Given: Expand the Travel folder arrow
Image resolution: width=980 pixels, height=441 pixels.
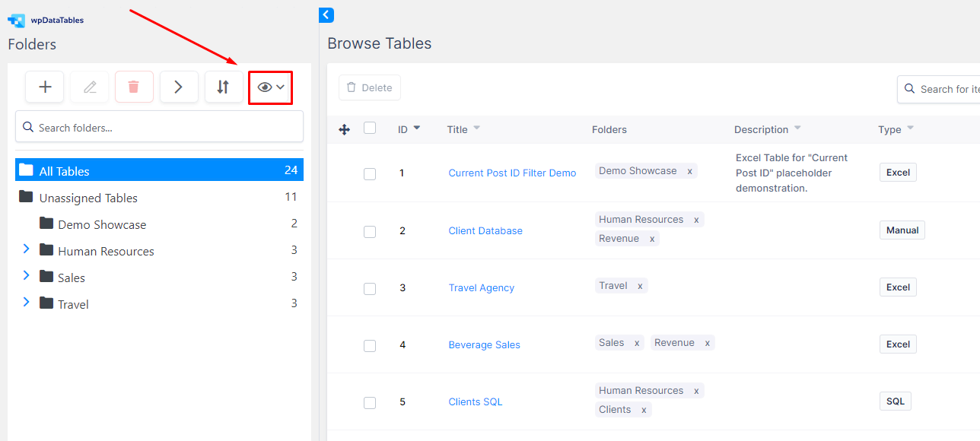Looking at the screenshot, I should click(26, 302).
